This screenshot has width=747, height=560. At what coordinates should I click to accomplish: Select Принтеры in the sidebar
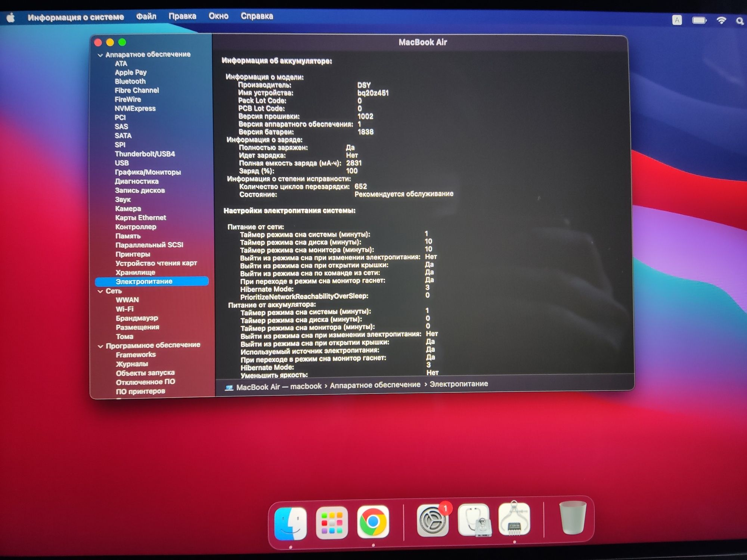coord(133,254)
